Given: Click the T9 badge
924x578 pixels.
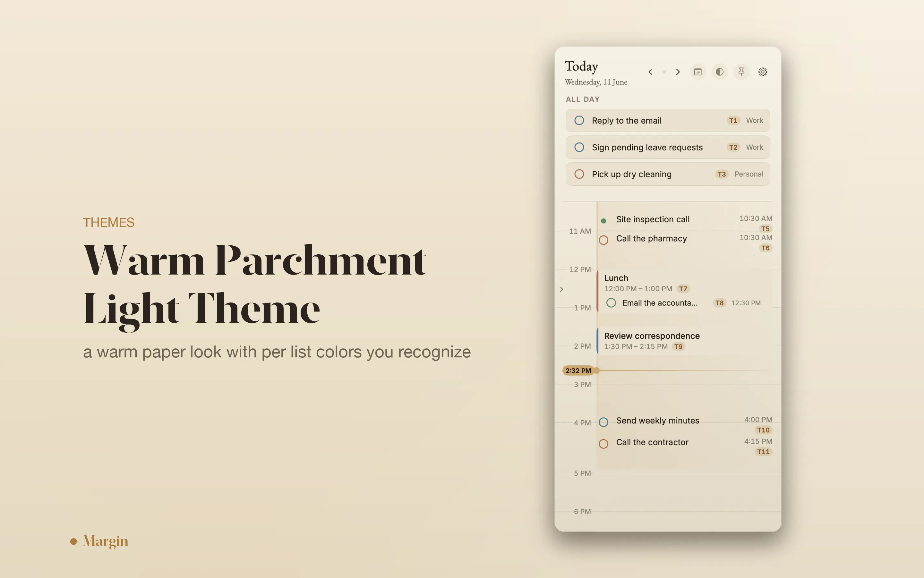Looking at the screenshot, I should tap(679, 347).
